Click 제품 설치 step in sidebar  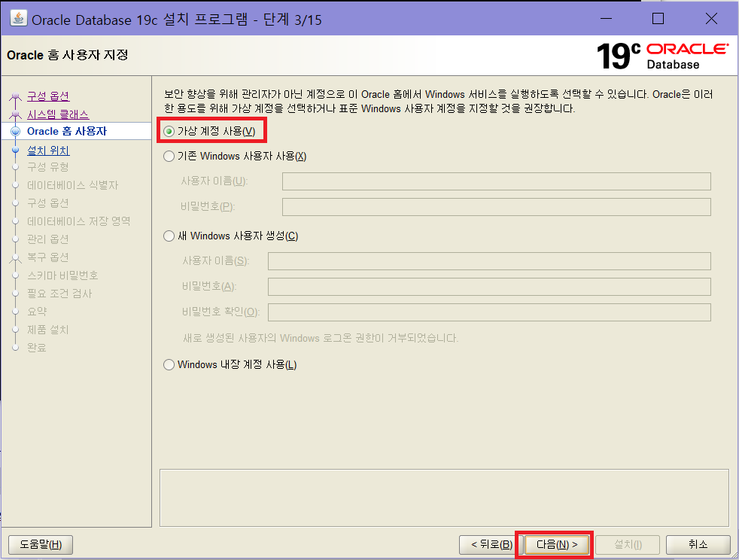coord(48,330)
